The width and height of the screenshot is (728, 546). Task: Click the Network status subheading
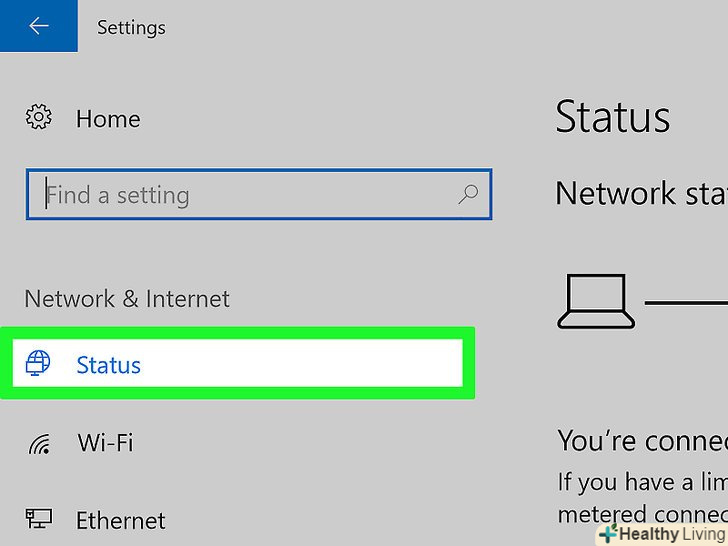click(641, 193)
